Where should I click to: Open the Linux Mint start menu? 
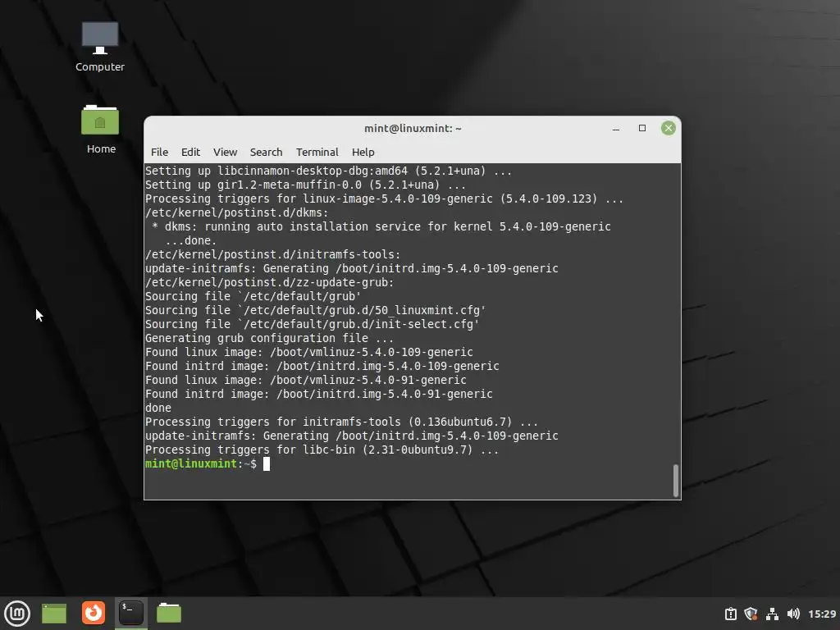17,614
